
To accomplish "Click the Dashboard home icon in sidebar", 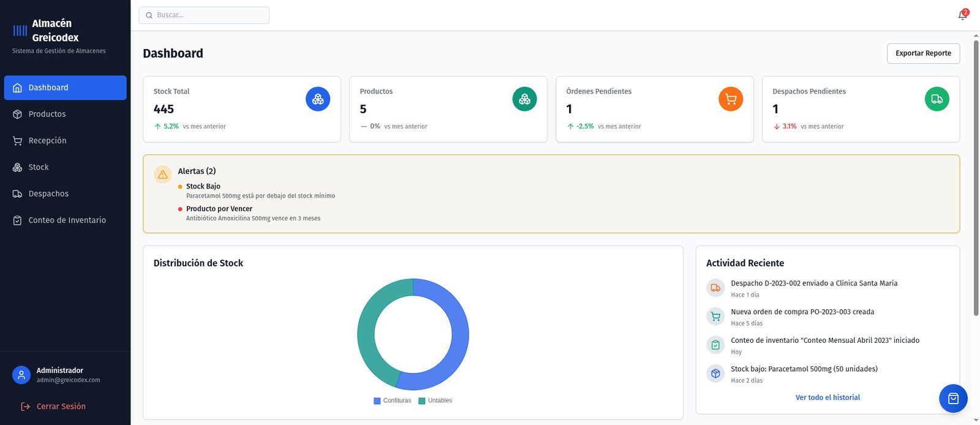I will pos(18,88).
